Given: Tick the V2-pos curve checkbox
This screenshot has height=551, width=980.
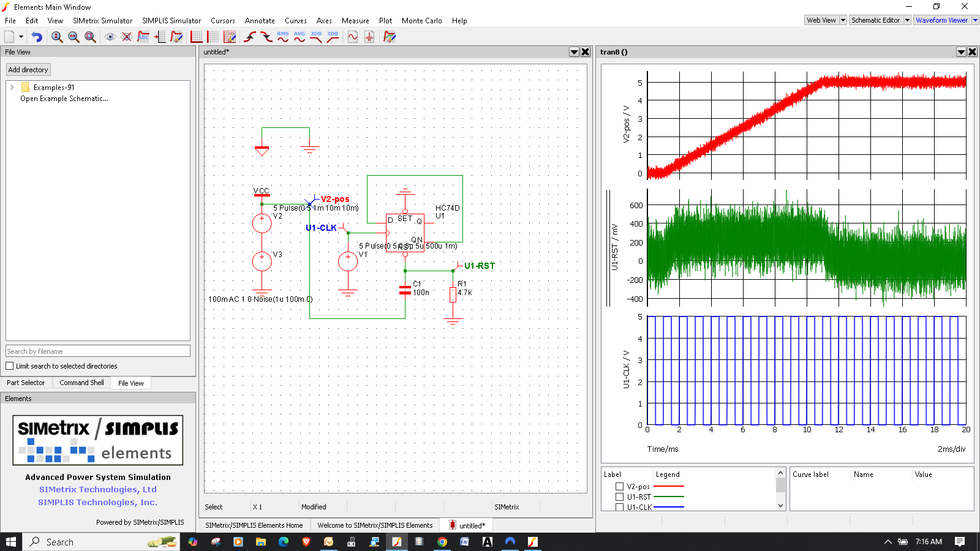Looking at the screenshot, I should coord(619,487).
